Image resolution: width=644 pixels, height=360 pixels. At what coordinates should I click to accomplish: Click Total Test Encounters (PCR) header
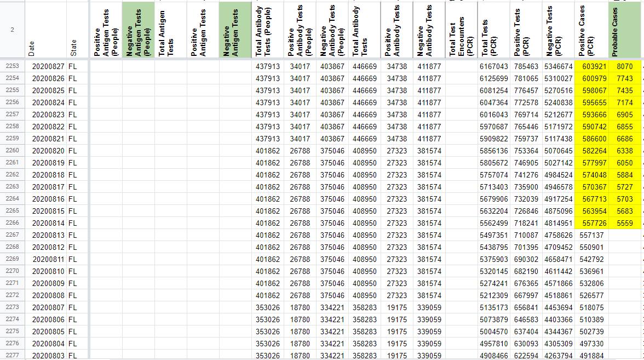coord(462,30)
